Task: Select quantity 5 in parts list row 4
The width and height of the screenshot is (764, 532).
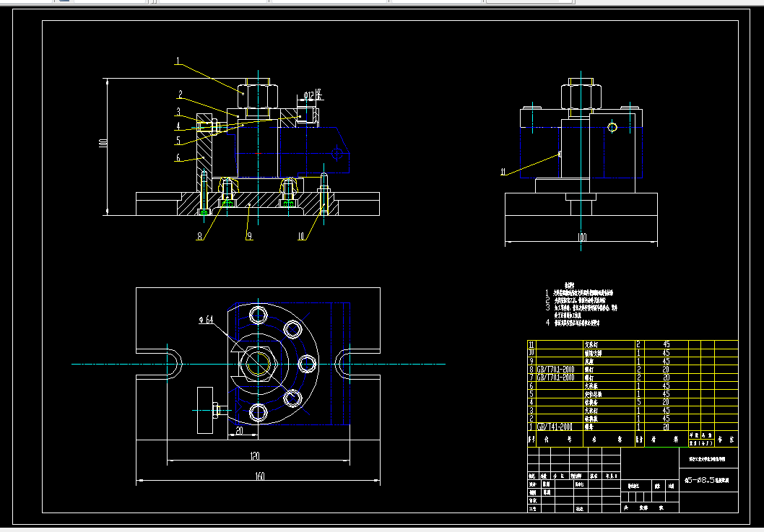Action: 639,402
